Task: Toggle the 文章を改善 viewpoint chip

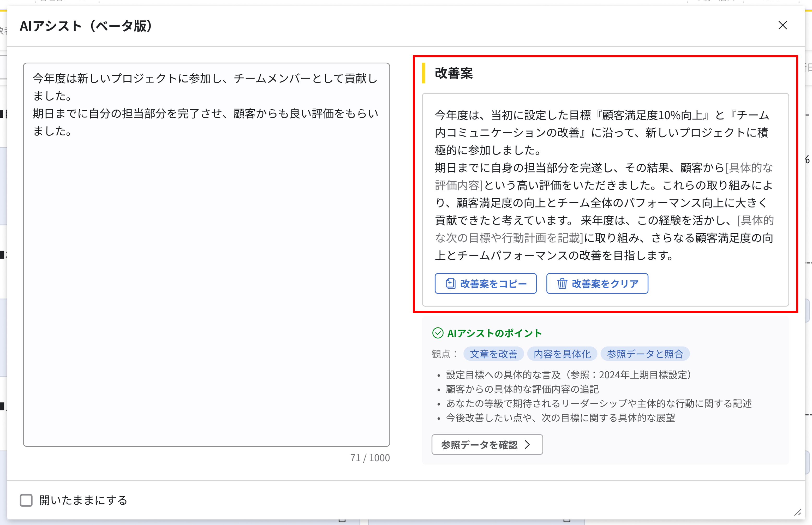Action: coord(494,354)
